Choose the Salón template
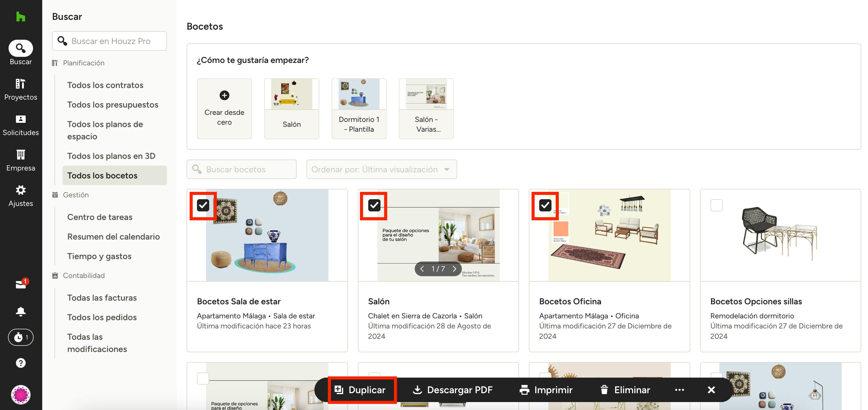 tap(291, 108)
